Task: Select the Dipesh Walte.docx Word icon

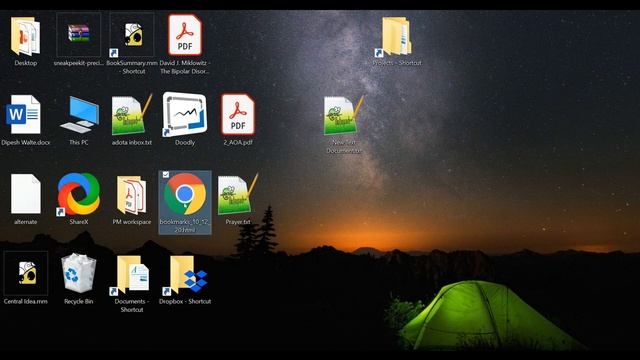Action: (x=23, y=114)
